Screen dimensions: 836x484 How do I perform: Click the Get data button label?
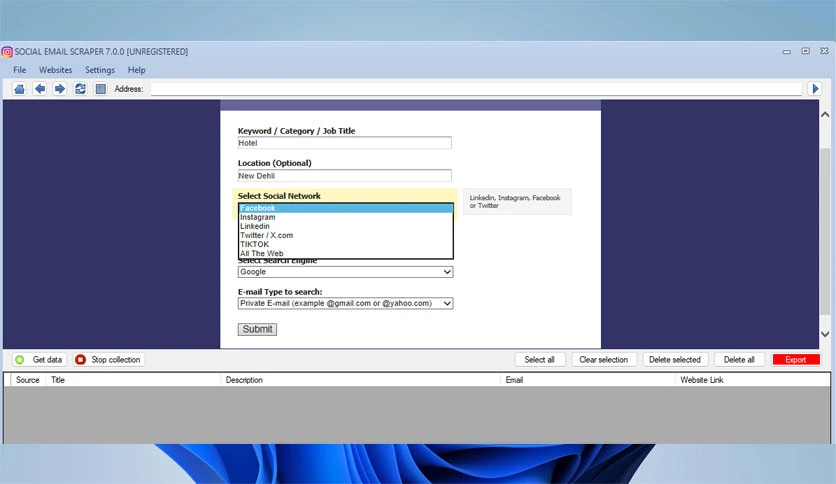(x=47, y=360)
